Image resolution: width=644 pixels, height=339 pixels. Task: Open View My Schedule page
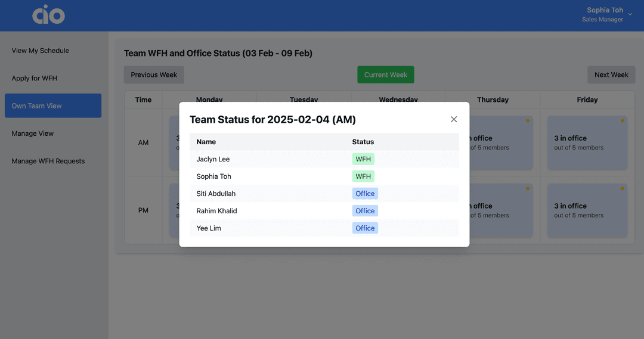(x=41, y=51)
